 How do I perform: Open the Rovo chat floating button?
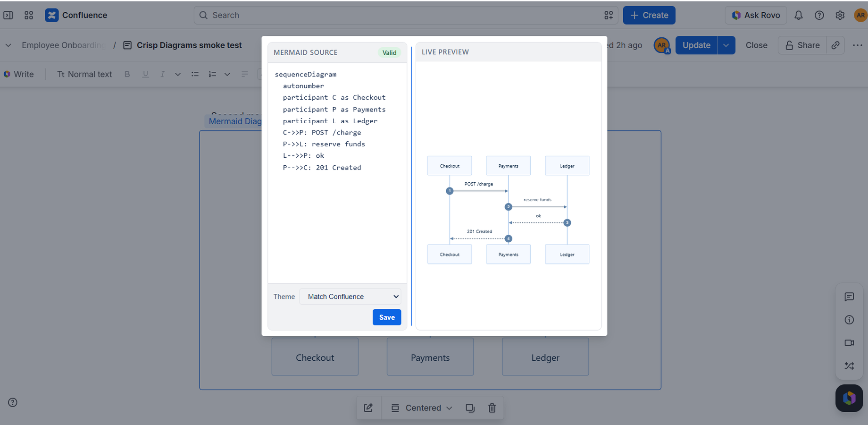(x=849, y=398)
